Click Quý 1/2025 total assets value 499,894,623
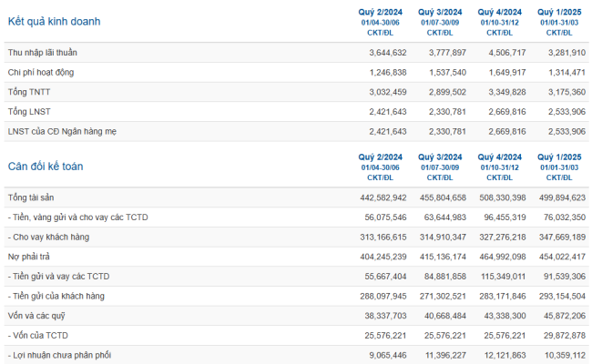The image size is (592, 364). pos(562,197)
